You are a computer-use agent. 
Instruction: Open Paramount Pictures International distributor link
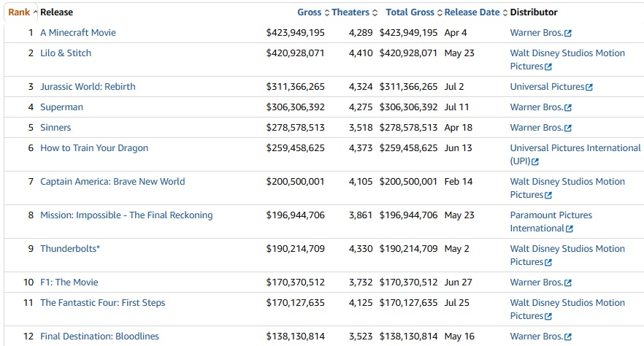tap(551, 222)
